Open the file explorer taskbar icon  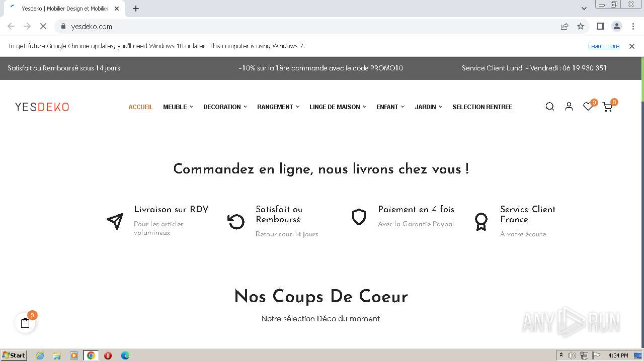(57, 355)
